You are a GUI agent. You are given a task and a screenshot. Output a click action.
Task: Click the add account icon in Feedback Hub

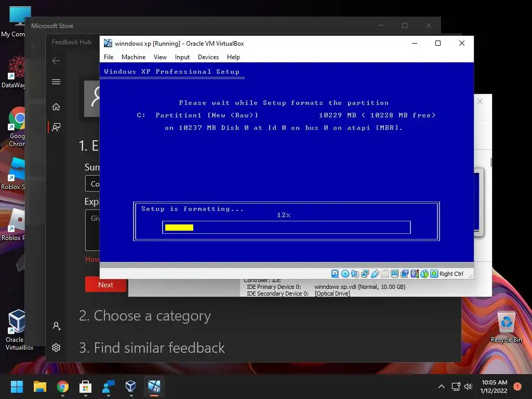pos(56,326)
